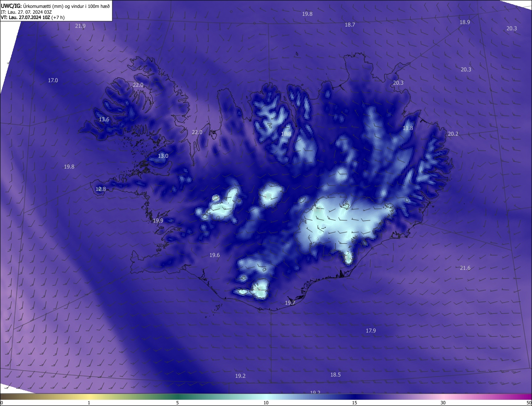Click the map value 13.0
The width and height of the screenshot is (532, 406).
(163, 156)
